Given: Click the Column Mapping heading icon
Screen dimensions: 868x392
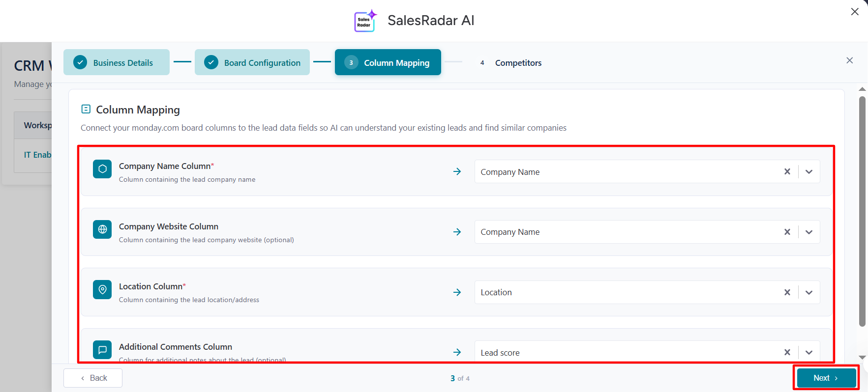Looking at the screenshot, I should [86, 109].
